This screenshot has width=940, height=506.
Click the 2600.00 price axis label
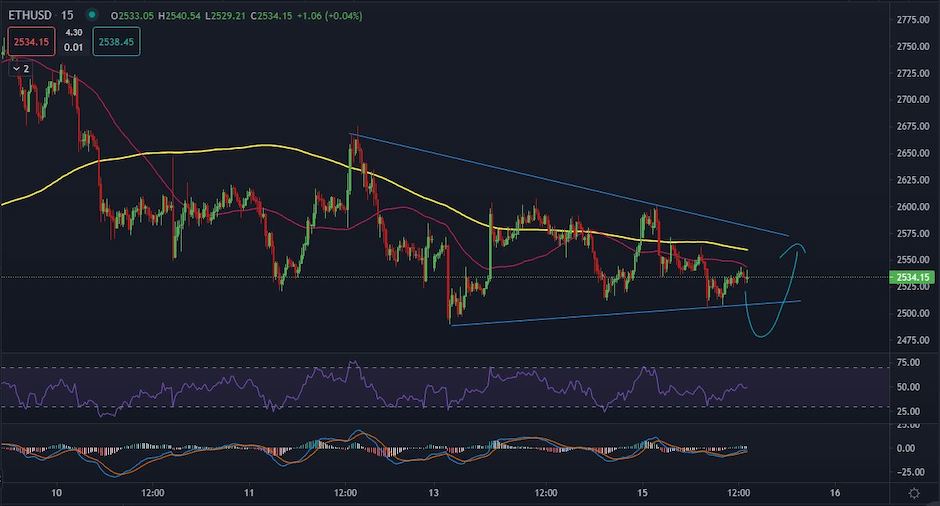pyautogui.click(x=913, y=206)
